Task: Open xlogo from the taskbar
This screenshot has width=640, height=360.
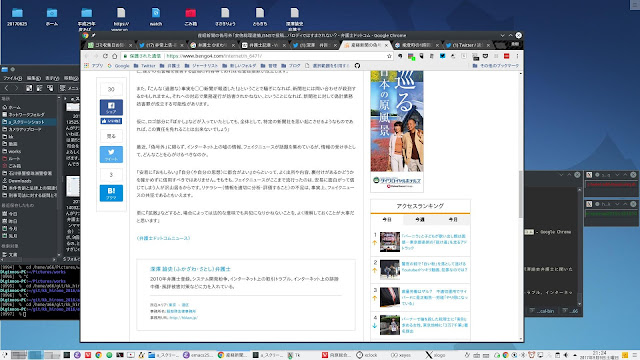Action: pyautogui.click(x=435, y=355)
